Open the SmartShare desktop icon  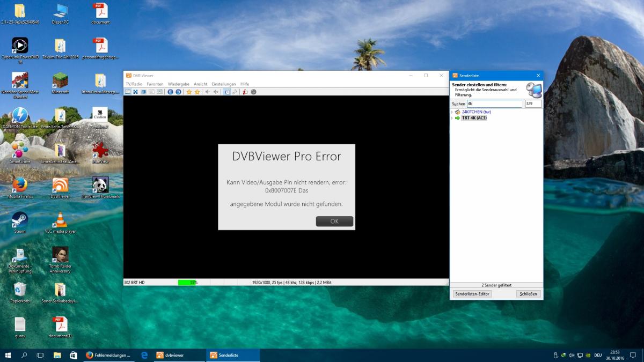tap(20, 153)
